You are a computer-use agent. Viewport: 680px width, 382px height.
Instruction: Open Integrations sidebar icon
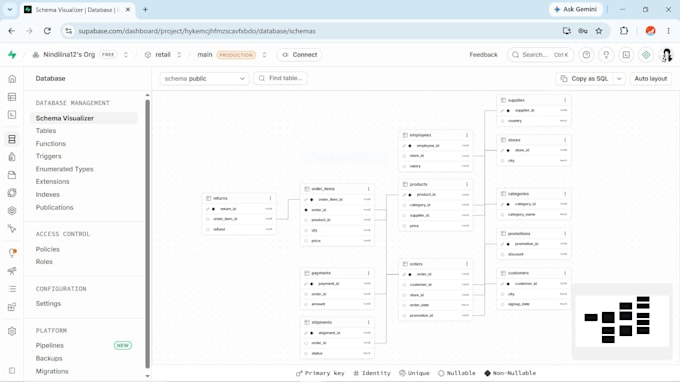coord(12,307)
